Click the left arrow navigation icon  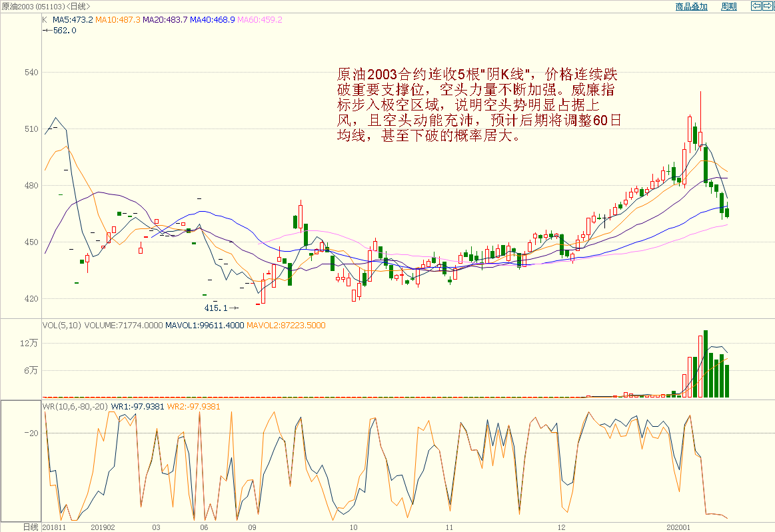pyautogui.click(x=756, y=7)
